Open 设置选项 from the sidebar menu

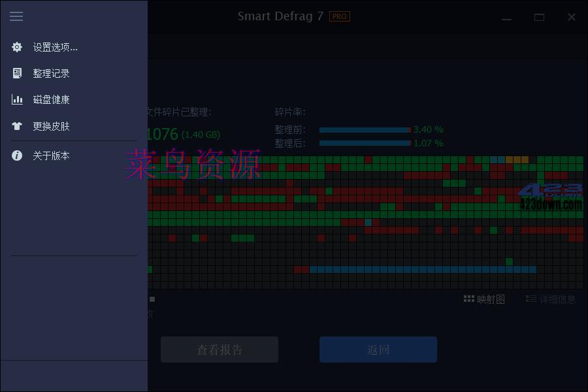point(56,46)
